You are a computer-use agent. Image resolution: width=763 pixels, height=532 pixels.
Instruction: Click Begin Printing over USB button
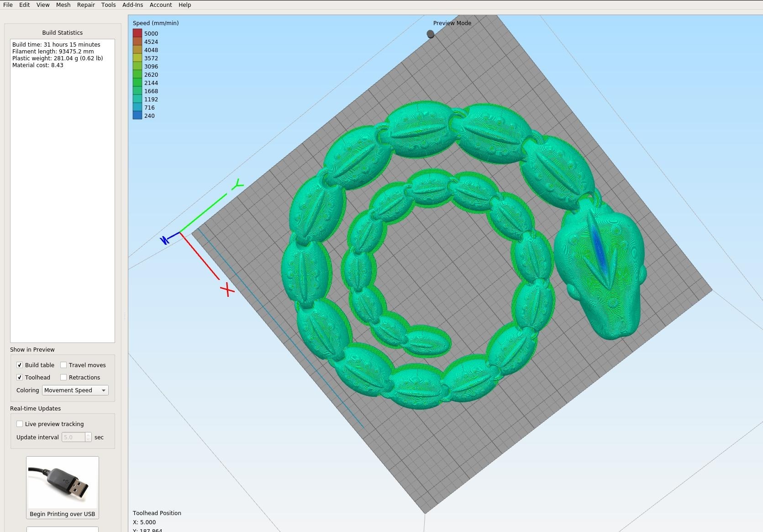pos(63,487)
